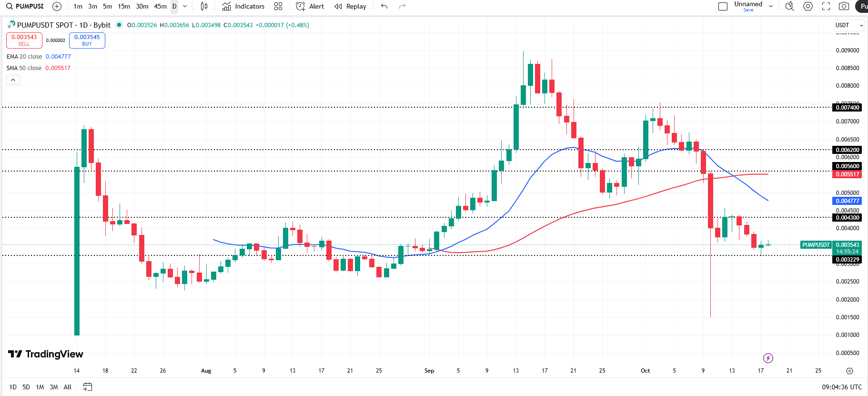Viewport: 868px width, 396px height.
Task: Open indicator templates grid icon
Action: point(278,6)
